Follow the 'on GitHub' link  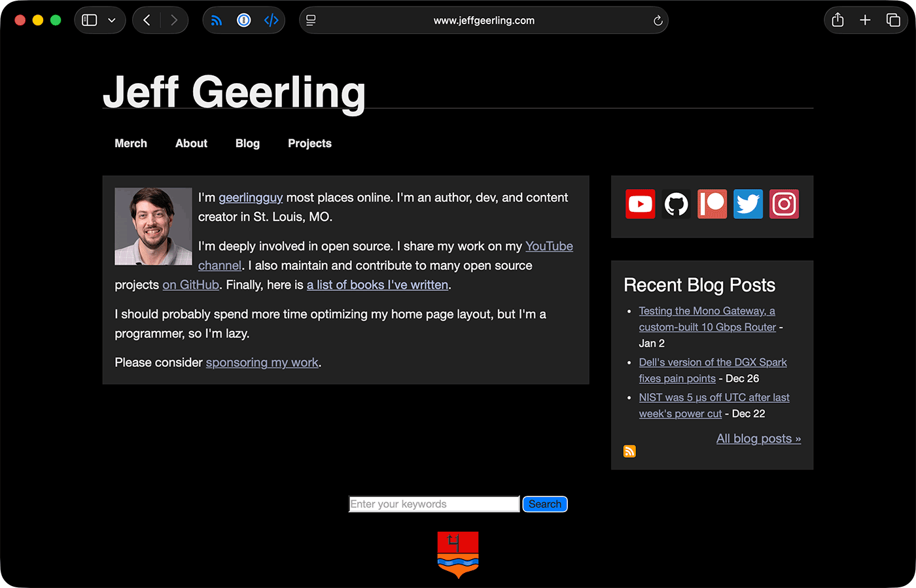190,285
